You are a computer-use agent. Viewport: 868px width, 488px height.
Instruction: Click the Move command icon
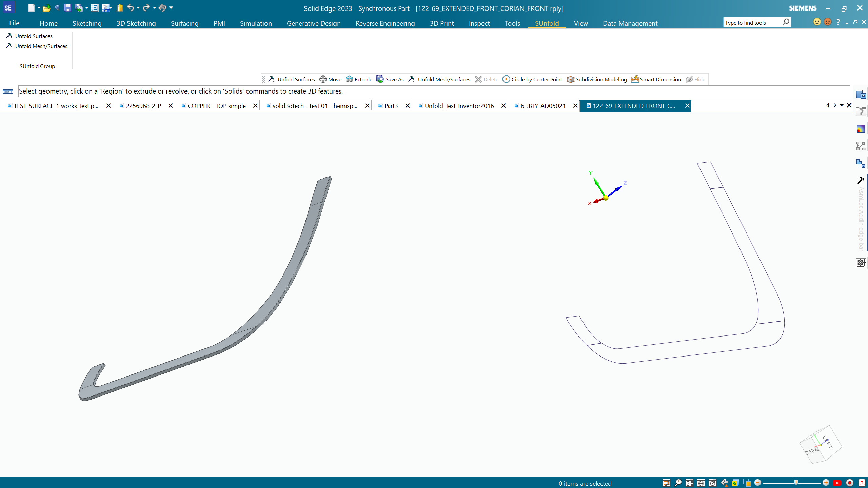coord(323,79)
